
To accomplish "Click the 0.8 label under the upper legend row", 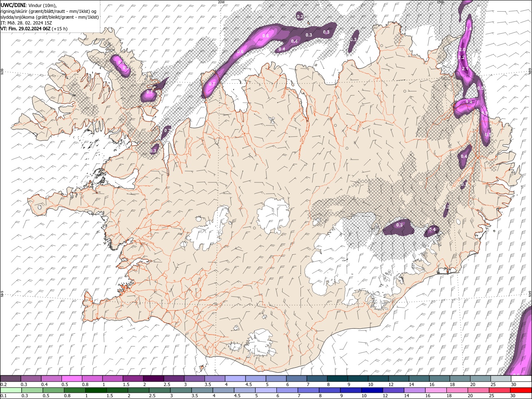I will pos(85,384).
